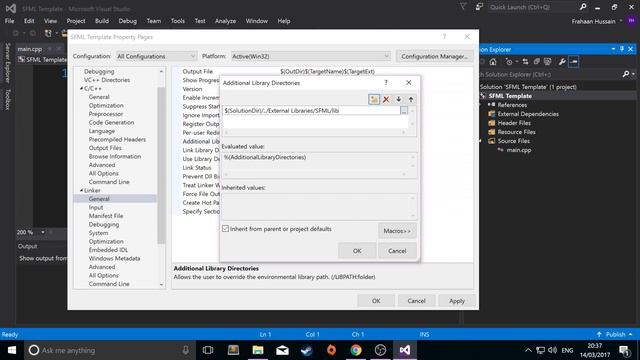Click the help question mark in Additional Library Directories
Screen dimensions: 640x360
(386, 83)
